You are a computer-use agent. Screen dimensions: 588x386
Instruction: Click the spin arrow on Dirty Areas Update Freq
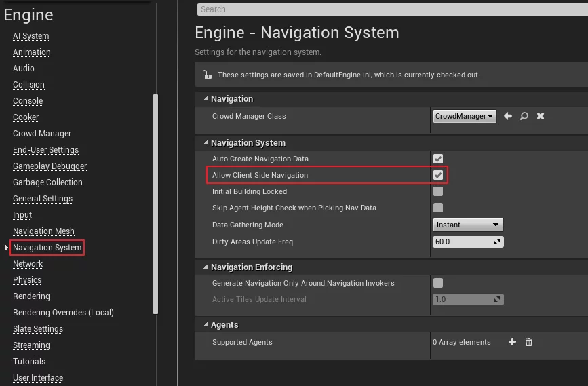click(x=497, y=242)
